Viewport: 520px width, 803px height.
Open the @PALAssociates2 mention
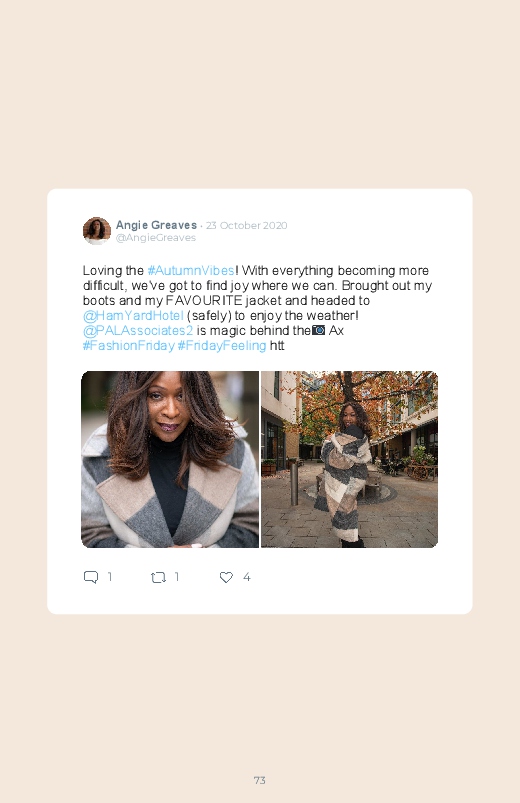(138, 330)
